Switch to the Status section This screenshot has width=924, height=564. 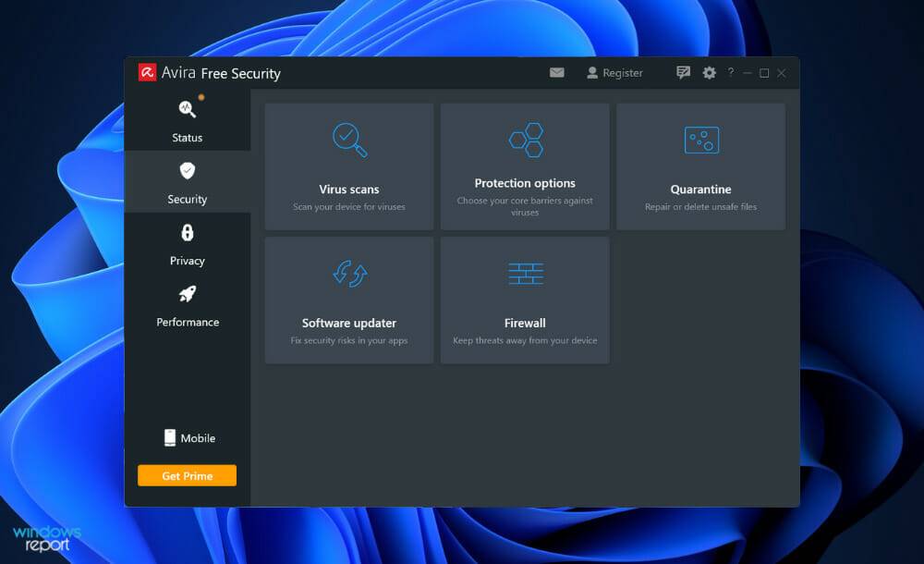click(x=187, y=123)
